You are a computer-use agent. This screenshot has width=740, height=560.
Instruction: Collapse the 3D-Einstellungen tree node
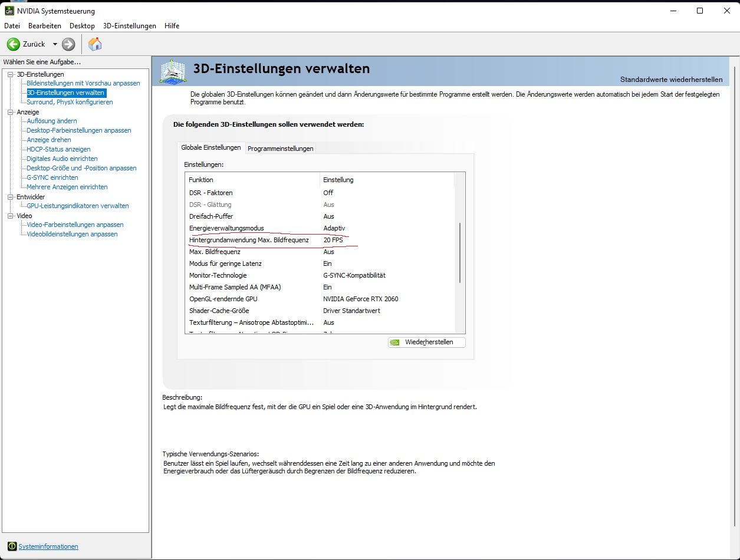pyautogui.click(x=10, y=74)
